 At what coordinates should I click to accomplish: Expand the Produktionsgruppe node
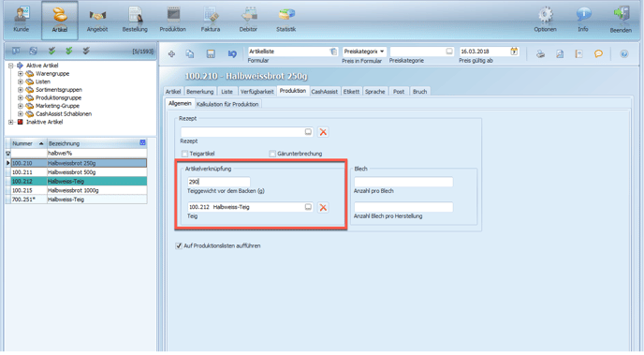(x=21, y=97)
